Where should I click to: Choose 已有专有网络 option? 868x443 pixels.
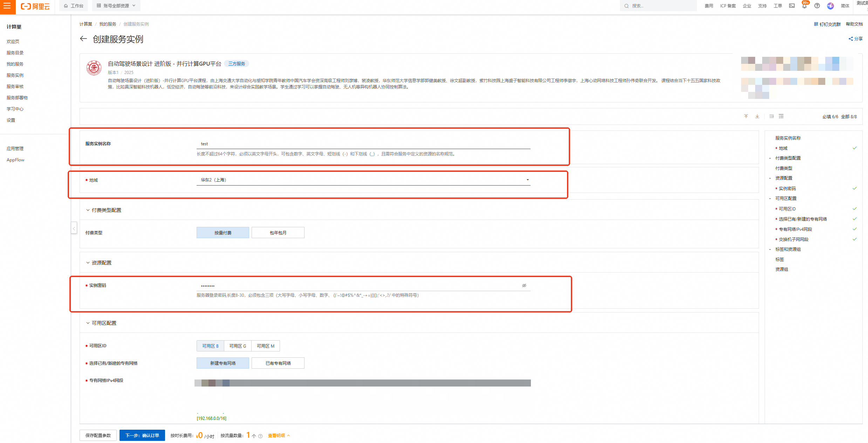(278, 363)
